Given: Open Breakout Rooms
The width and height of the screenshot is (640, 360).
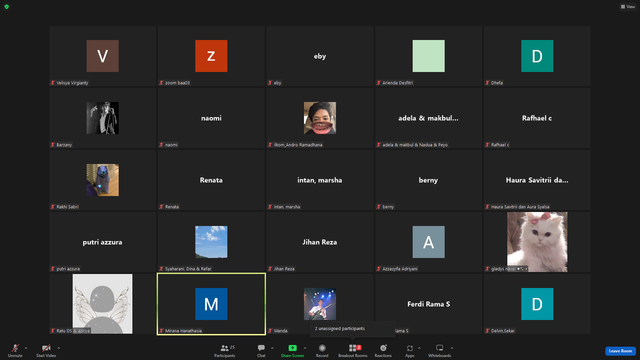Looking at the screenshot, I should (x=353, y=350).
